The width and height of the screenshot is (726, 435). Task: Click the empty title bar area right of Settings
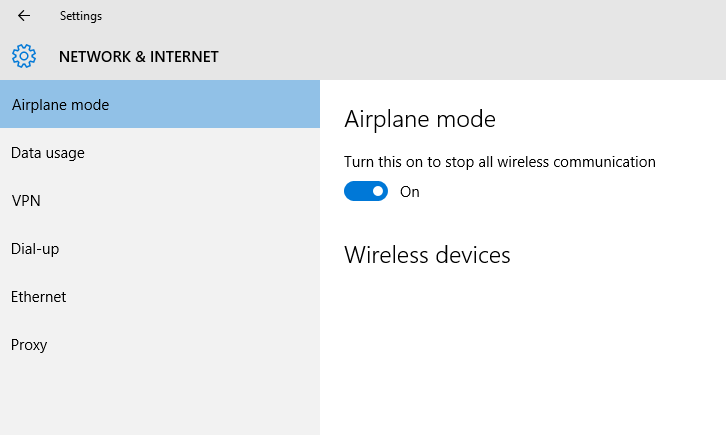[x=400, y=16]
